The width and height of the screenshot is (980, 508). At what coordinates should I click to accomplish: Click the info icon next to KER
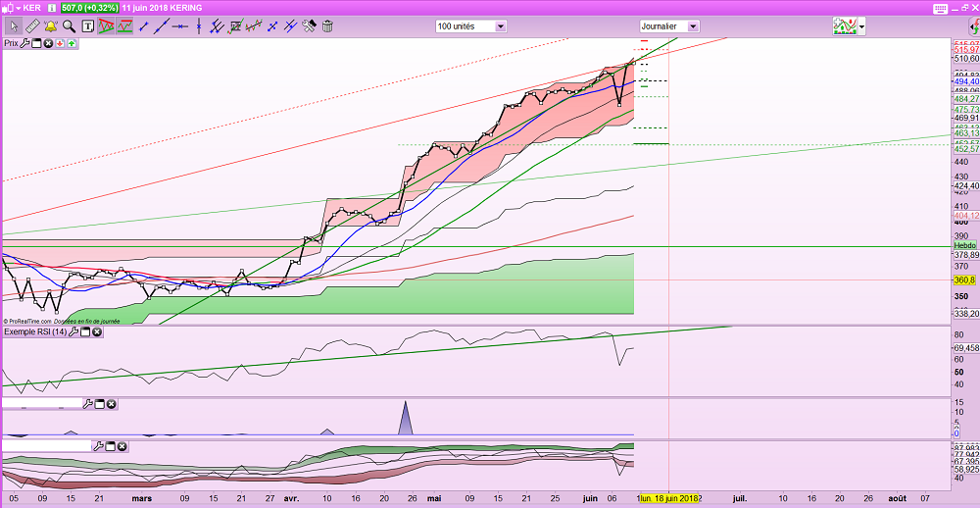coord(53,8)
